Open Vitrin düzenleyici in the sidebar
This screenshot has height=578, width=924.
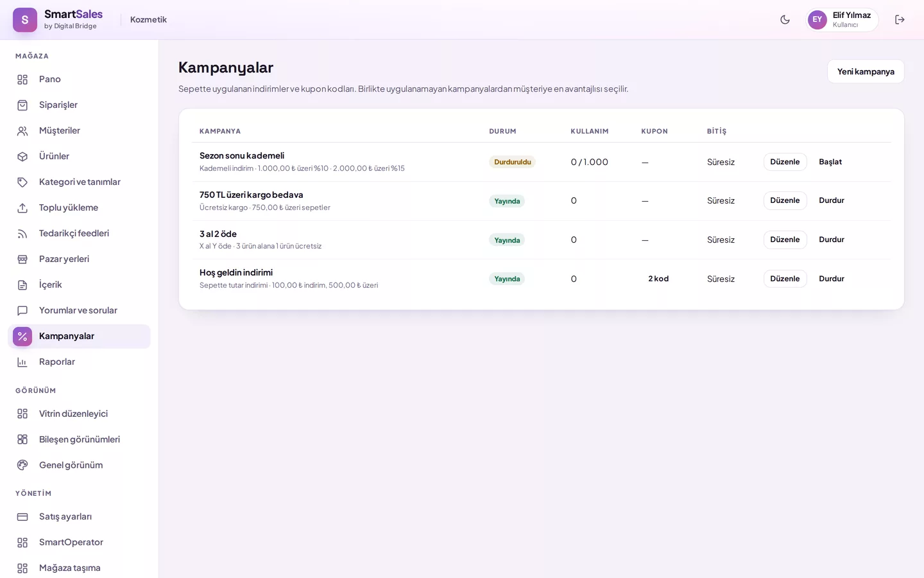(x=79, y=414)
